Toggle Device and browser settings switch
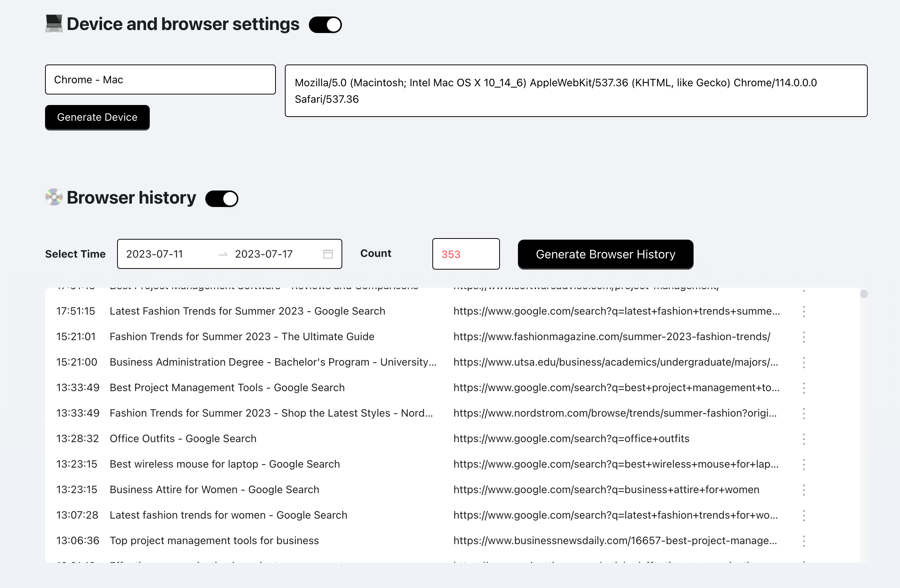Viewport: 900px width, 588px height. tap(325, 25)
